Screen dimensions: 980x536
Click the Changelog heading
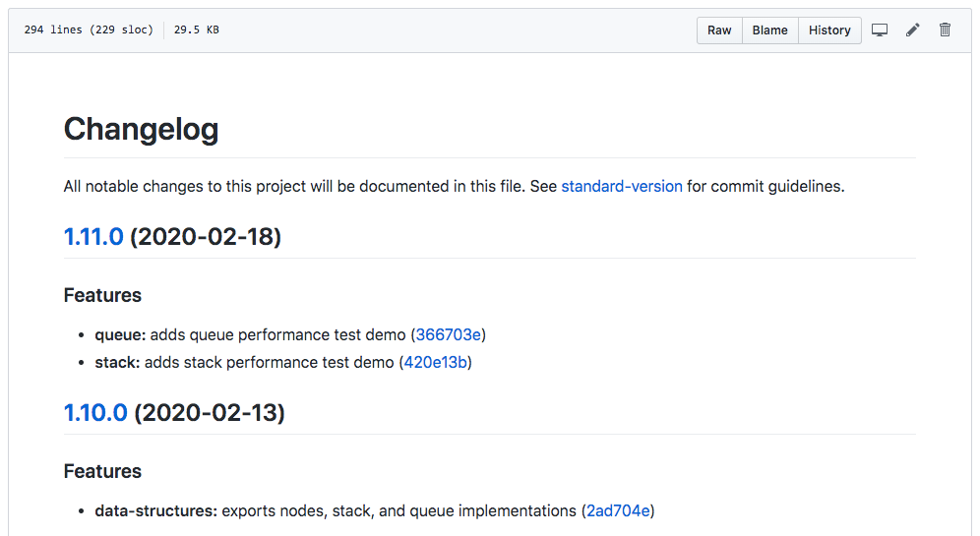(x=141, y=129)
